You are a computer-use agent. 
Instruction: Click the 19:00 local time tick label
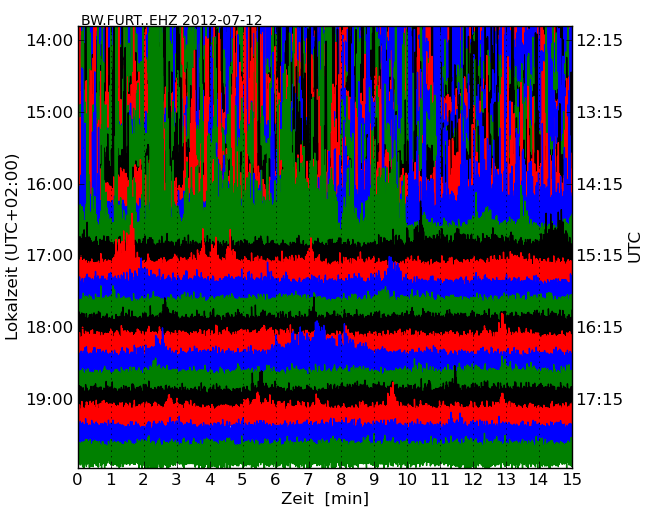click(x=49, y=400)
